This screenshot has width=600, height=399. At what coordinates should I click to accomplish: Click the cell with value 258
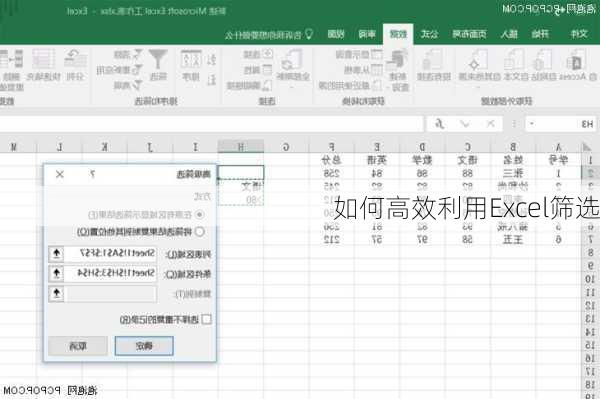click(x=331, y=173)
